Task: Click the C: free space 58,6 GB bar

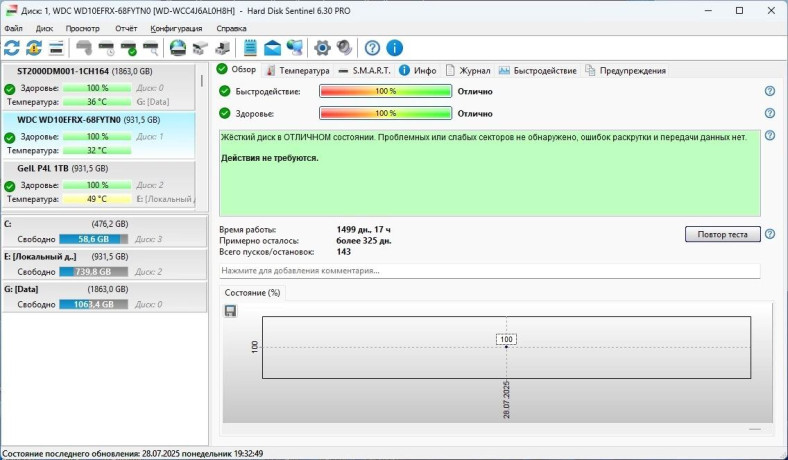Action: coord(93,239)
